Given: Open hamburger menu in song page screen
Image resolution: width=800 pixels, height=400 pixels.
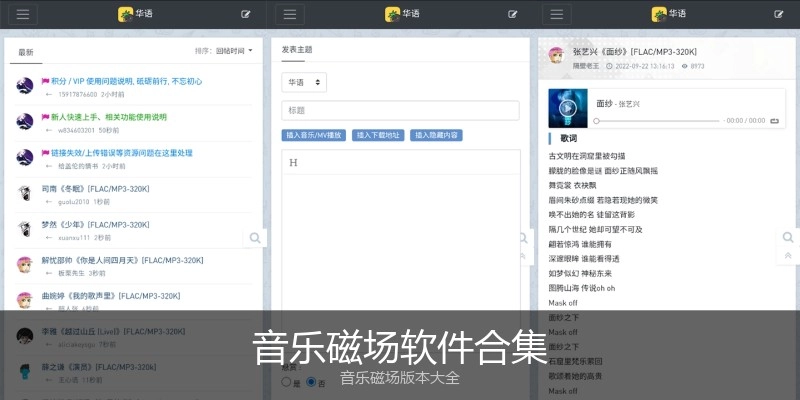Looking at the screenshot, I should 557,14.
